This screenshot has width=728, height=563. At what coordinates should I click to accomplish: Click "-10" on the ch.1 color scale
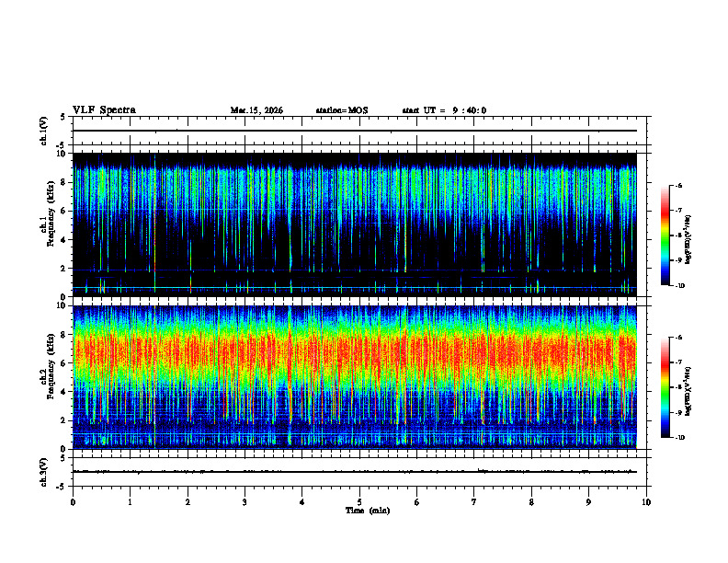(x=679, y=286)
